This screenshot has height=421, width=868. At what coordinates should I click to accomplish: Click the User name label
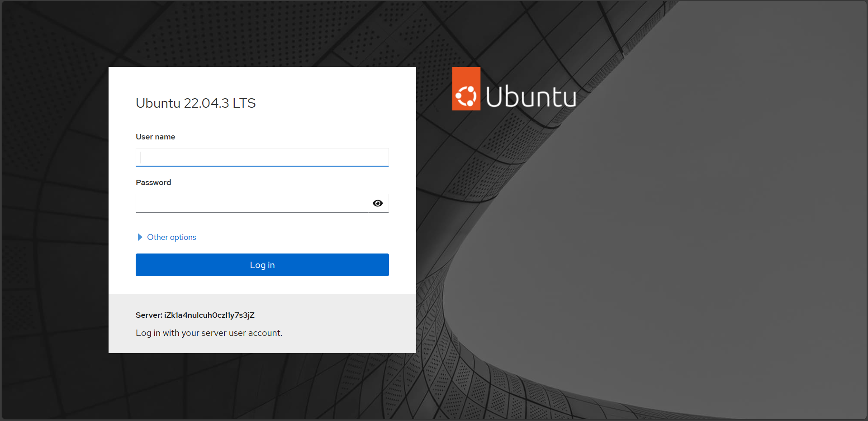pyautogui.click(x=155, y=137)
